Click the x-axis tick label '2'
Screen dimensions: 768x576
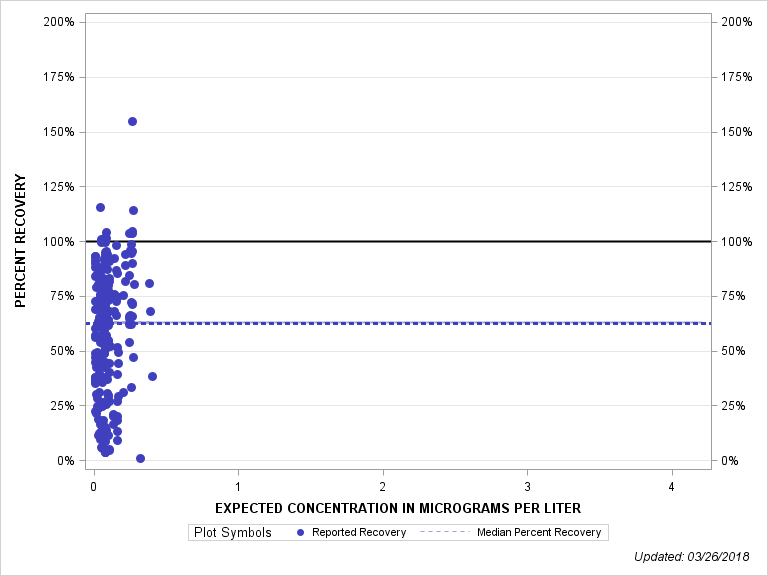383,486
